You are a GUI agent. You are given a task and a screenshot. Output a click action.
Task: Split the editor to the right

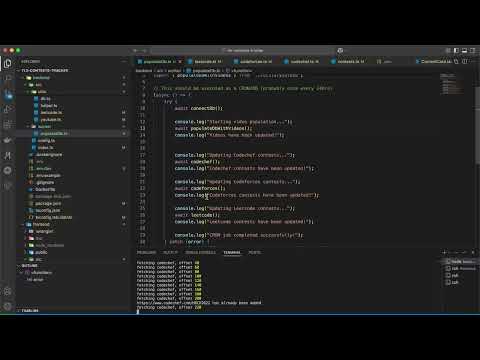pos(465,61)
